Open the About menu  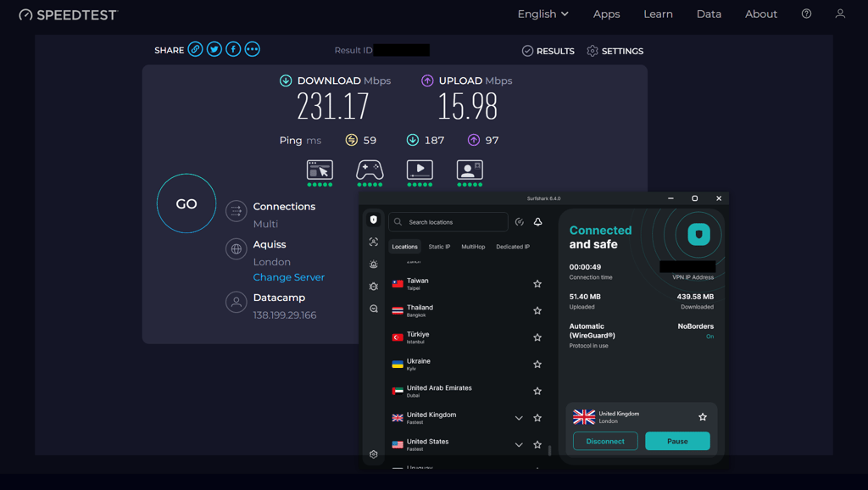(x=760, y=14)
